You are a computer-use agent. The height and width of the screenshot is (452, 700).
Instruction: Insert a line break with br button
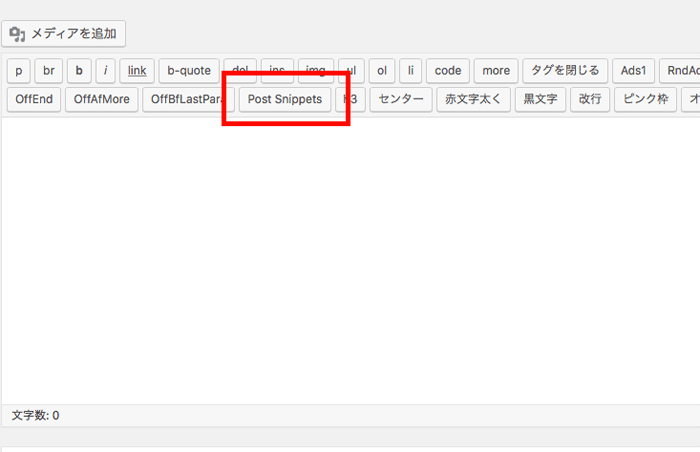point(49,71)
